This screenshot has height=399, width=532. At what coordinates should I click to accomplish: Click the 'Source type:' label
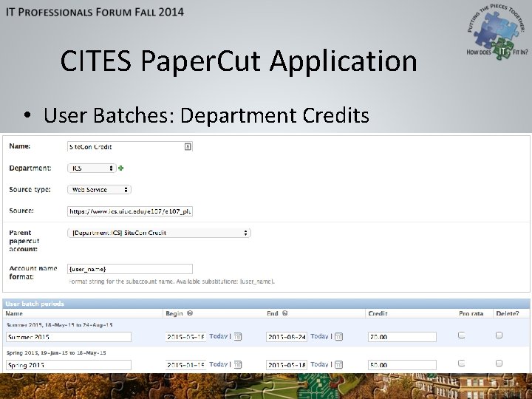(x=30, y=190)
